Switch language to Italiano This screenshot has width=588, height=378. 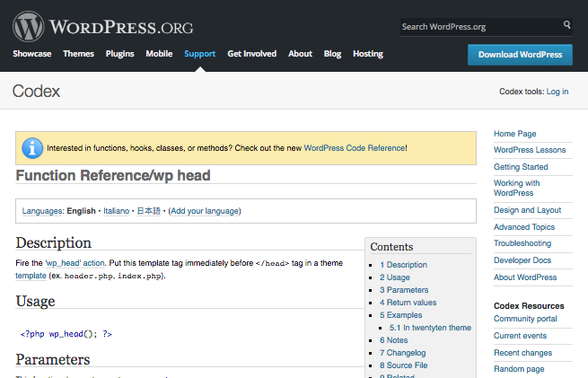pos(116,211)
